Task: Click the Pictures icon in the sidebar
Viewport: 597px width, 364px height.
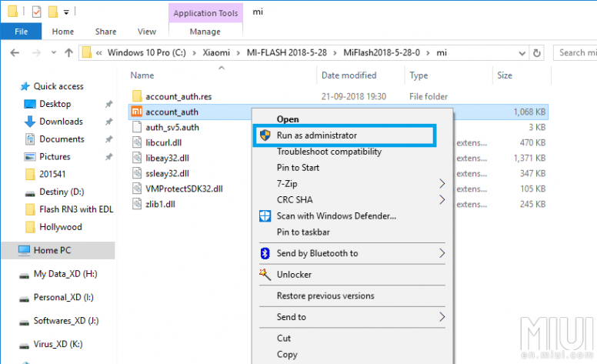Action: 30,156
